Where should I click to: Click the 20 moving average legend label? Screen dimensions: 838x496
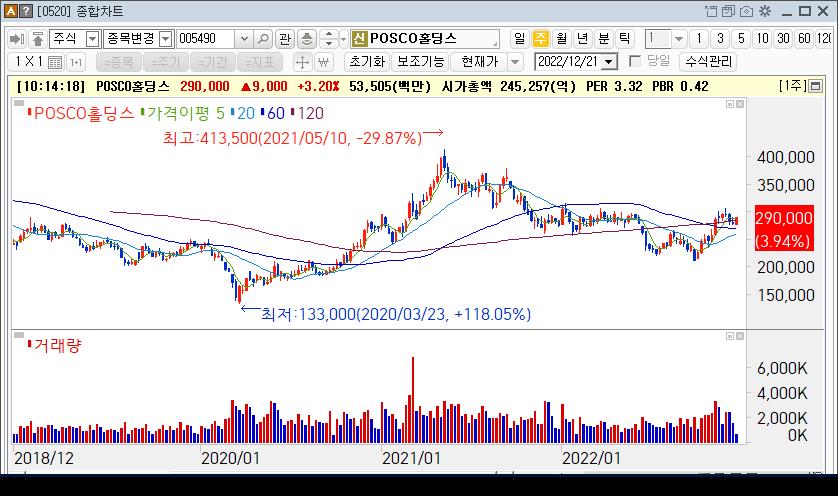[x=246, y=113]
